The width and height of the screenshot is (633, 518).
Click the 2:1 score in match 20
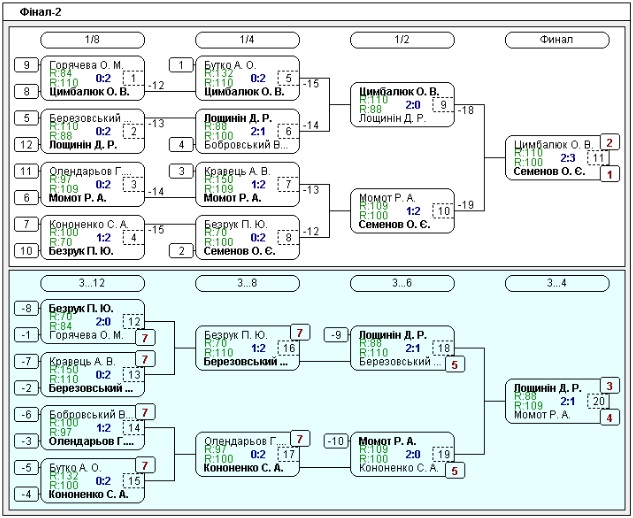point(568,401)
